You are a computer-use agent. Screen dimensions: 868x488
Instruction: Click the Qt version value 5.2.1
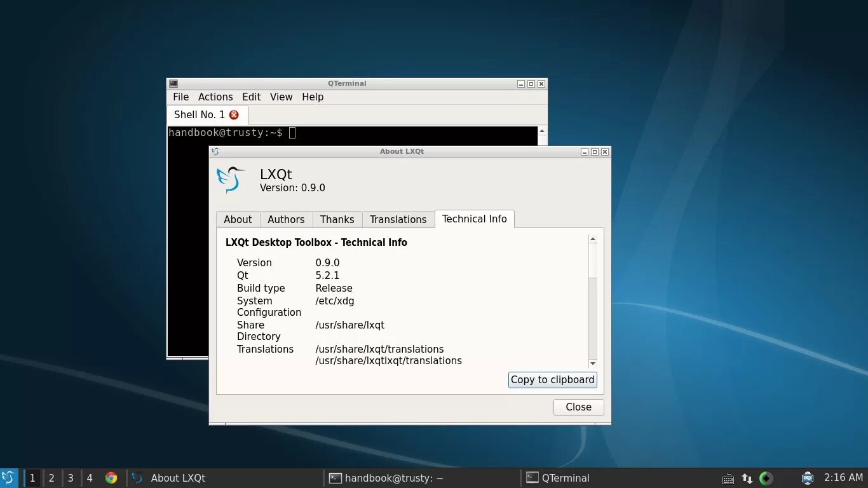tap(327, 275)
